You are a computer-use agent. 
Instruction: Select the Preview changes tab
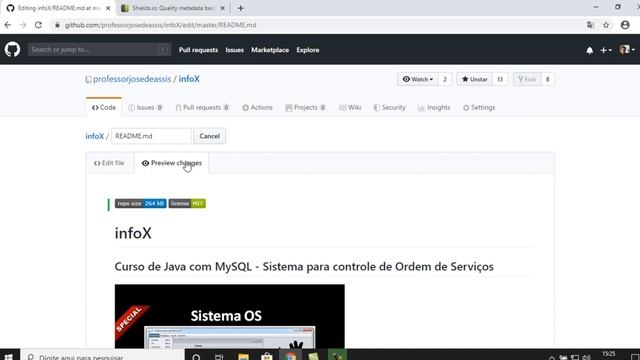[171, 163]
